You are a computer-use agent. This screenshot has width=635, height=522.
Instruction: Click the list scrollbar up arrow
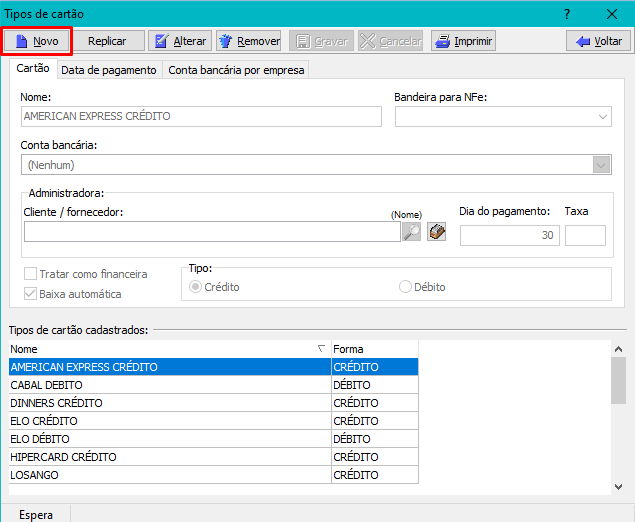[x=618, y=349]
